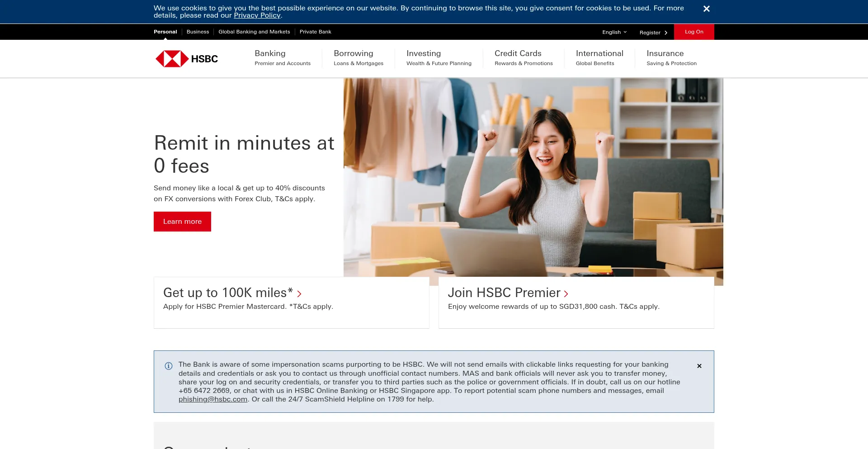Switch to the Business tab

click(x=198, y=32)
